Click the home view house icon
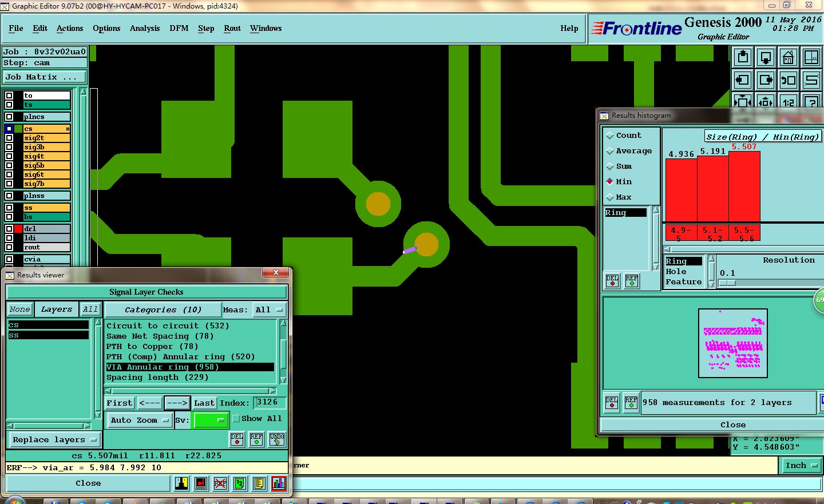The height and width of the screenshot is (504, 824). coord(789,57)
